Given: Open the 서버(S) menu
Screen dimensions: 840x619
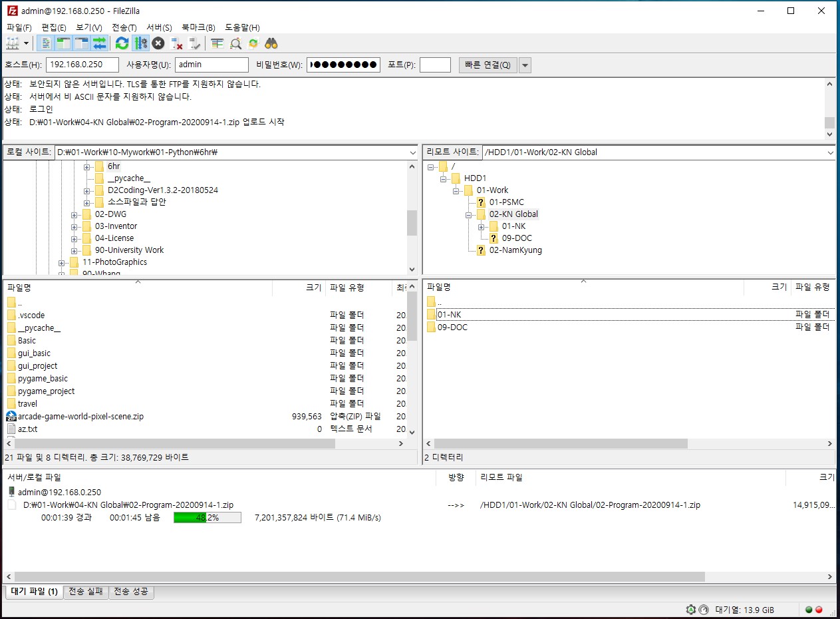Looking at the screenshot, I should pos(160,27).
